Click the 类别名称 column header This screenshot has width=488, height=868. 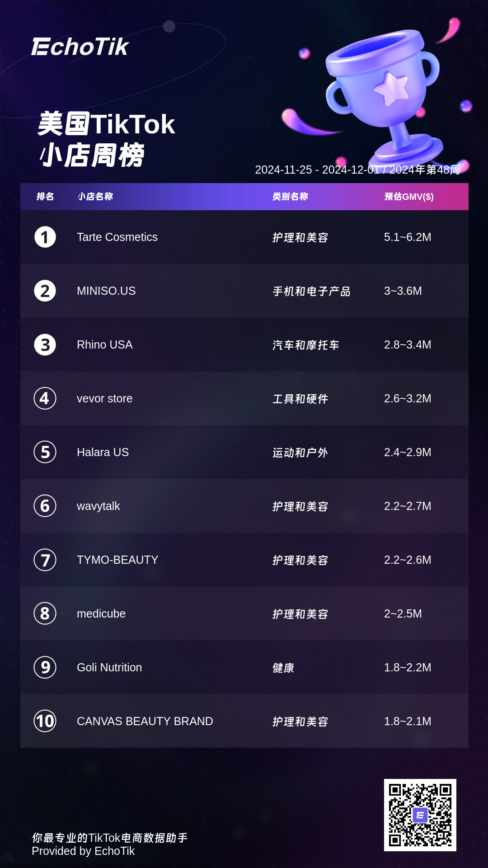click(290, 197)
